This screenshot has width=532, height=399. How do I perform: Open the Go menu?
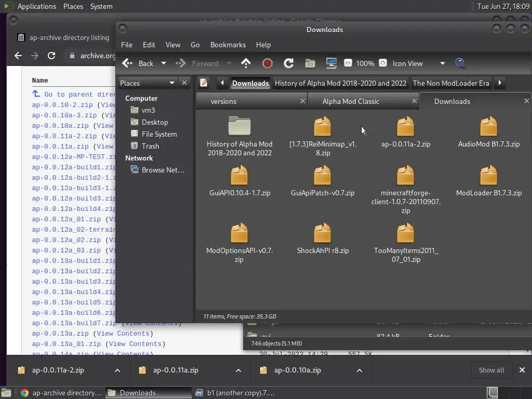point(195,45)
